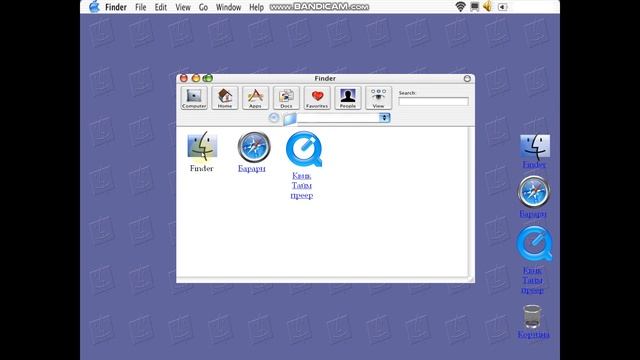The width and height of the screenshot is (640, 360).
Task: Launch the QuickTime icon on the desktop
Action: click(x=534, y=244)
